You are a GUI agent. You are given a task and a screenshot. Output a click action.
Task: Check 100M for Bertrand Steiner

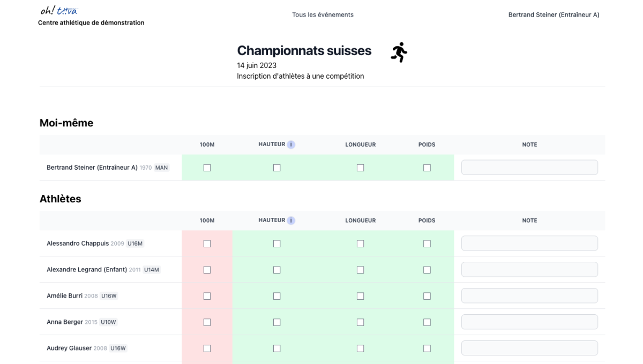coord(207,168)
